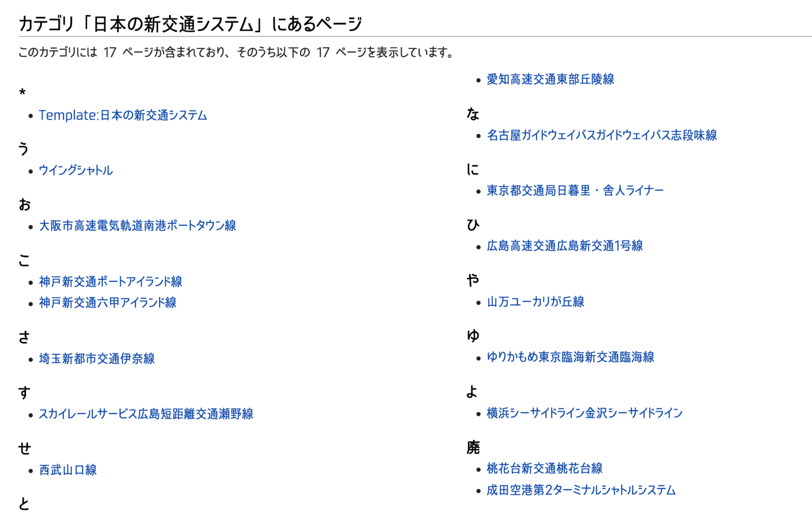This screenshot has height=523, width=812.
Task: Open the ウイングシャトル page link
Action: (75, 171)
